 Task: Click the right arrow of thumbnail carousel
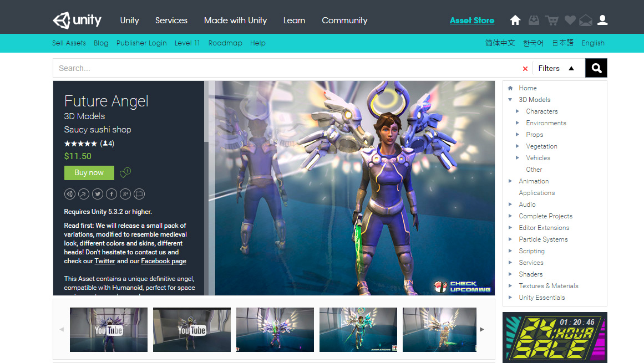pyautogui.click(x=482, y=329)
